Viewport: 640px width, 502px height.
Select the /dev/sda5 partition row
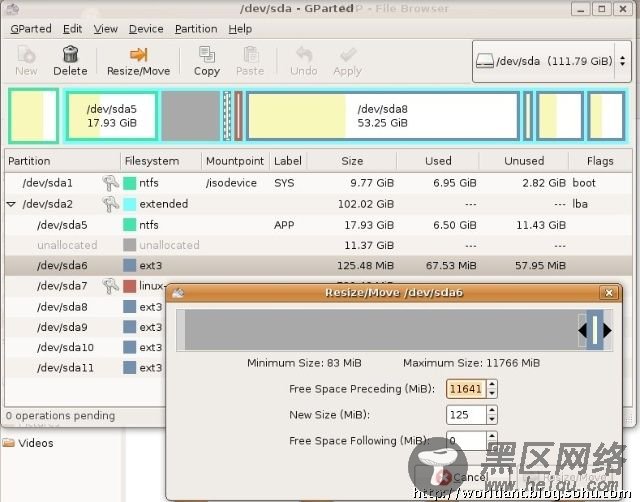click(x=318, y=225)
